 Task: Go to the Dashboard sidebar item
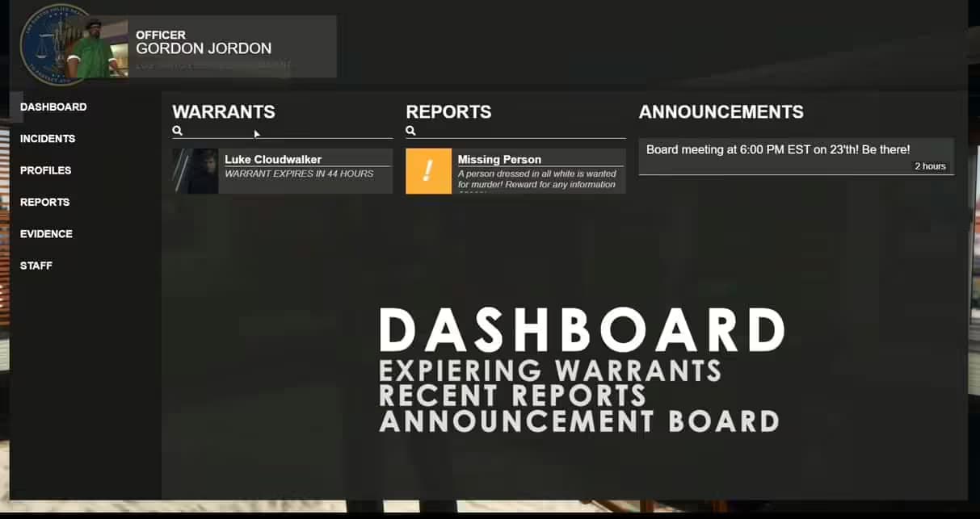coord(53,107)
